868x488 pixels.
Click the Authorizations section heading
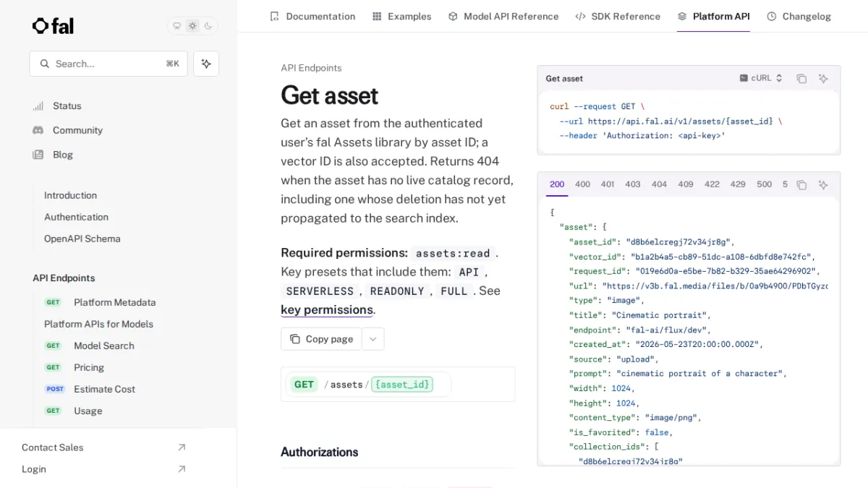pos(319,452)
